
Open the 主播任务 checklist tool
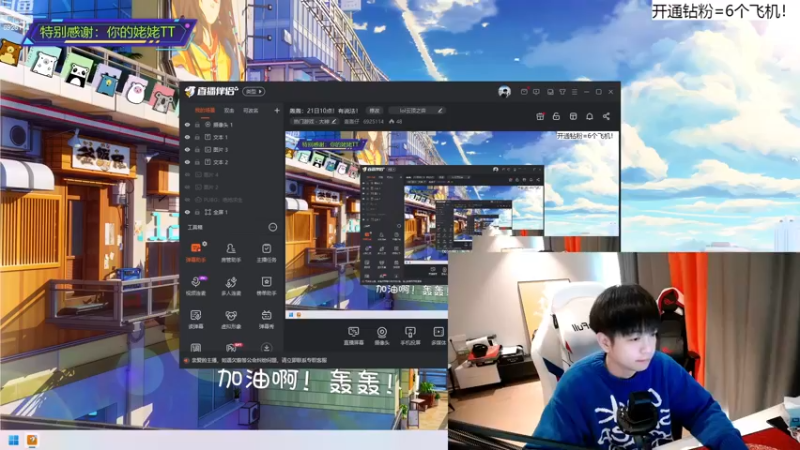click(266, 253)
